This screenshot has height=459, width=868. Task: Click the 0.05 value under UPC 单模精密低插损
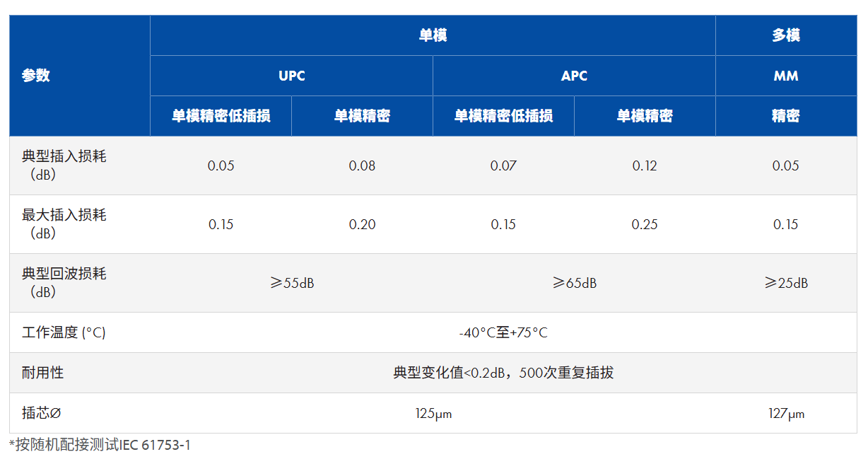coord(221,165)
